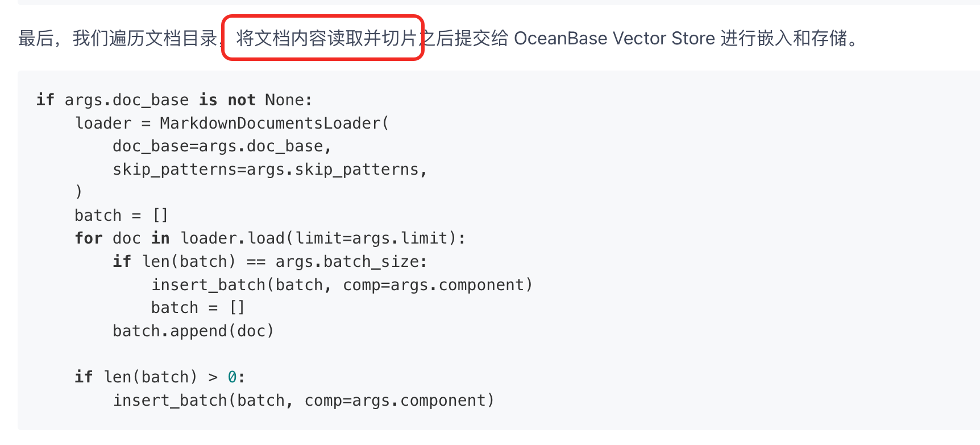The image size is (980, 445).
Task: Click the 'in' keyword in the for statement
Action: 160,238
